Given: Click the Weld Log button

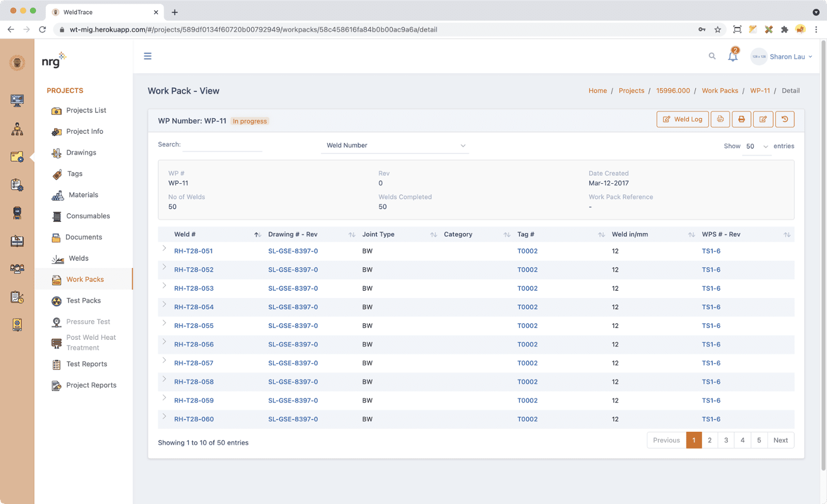Looking at the screenshot, I should 682,119.
